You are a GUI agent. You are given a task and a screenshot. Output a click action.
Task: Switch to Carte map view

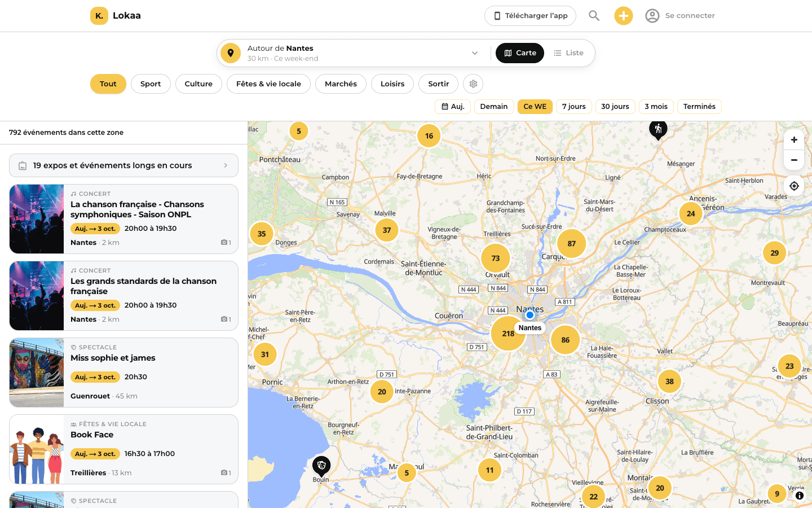coord(520,53)
